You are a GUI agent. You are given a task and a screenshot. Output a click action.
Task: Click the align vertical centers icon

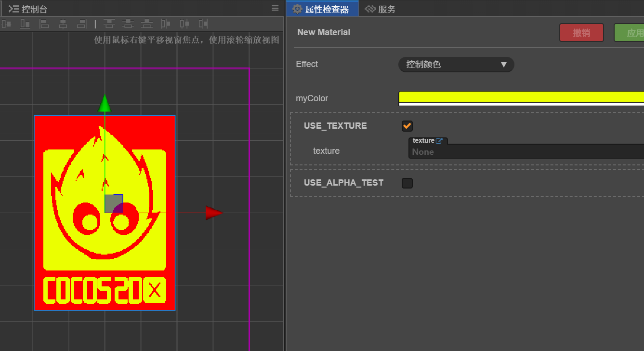(6, 24)
